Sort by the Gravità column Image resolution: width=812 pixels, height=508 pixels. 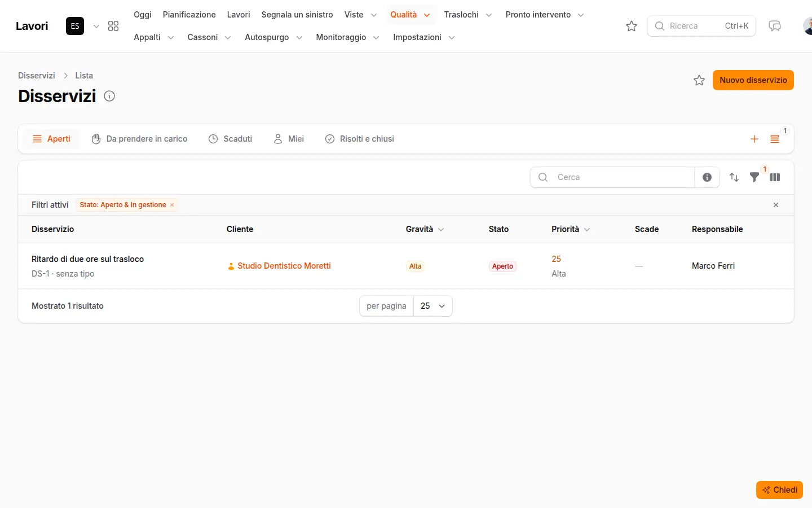425,229
